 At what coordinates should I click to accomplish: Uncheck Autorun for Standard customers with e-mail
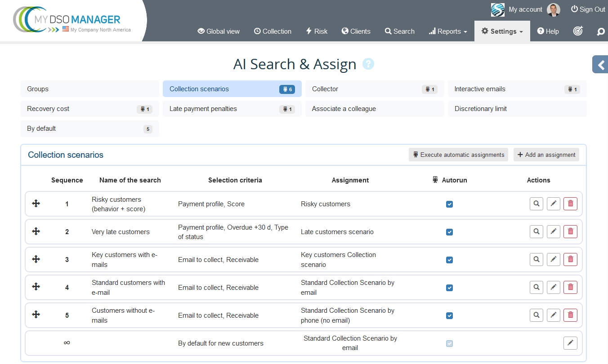(449, 287)
